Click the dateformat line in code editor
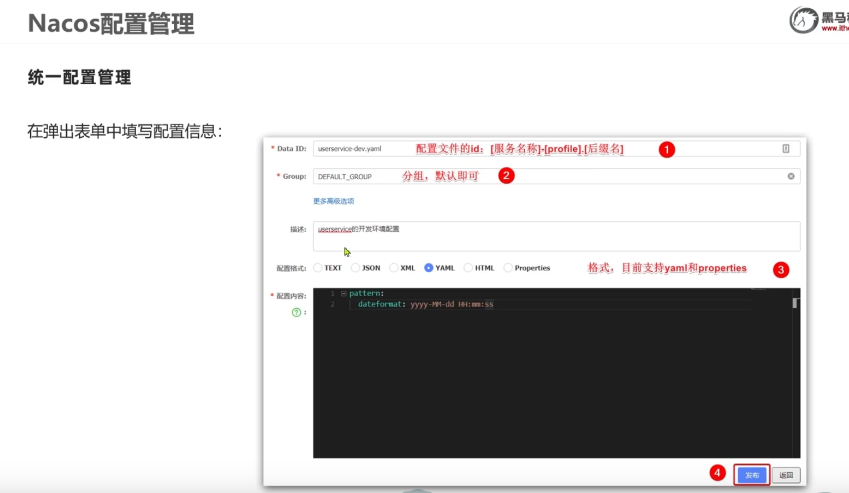 pyautogui.click(x=426, y=304)
